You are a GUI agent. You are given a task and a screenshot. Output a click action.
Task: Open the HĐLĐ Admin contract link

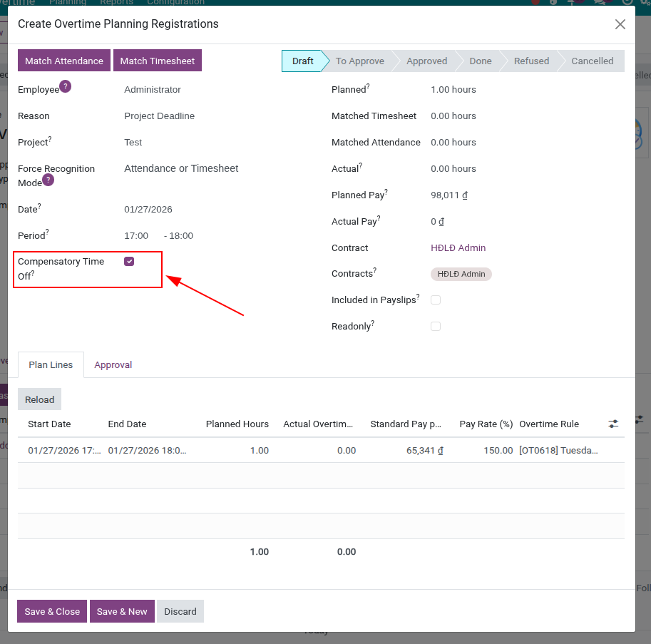pyautogui.click(x=458, y=247)
